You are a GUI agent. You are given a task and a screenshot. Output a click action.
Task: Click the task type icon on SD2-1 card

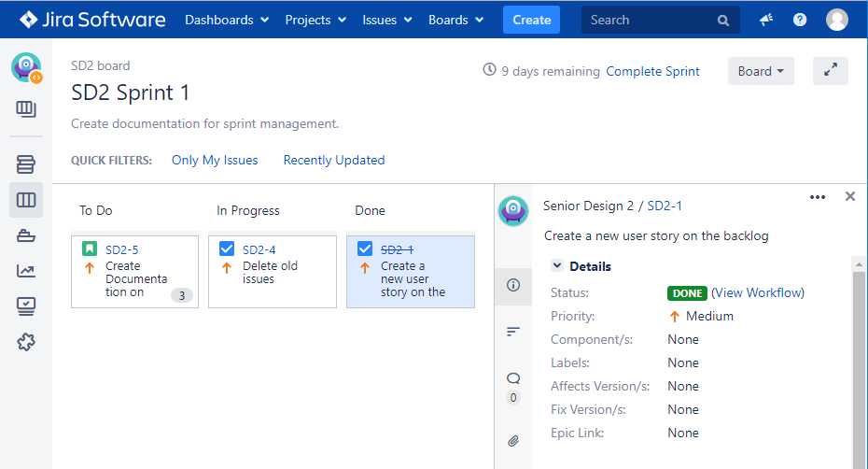pyautogui.click(x=365, y=249)
